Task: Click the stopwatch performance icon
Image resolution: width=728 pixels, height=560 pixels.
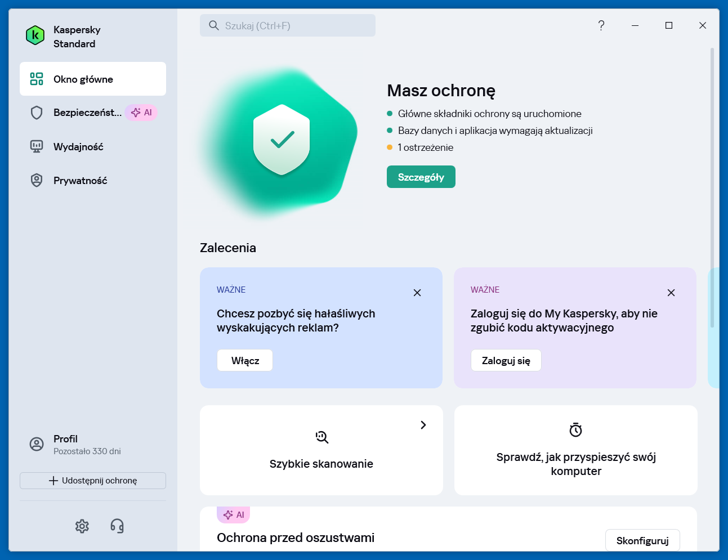Action: coord(576,430)
